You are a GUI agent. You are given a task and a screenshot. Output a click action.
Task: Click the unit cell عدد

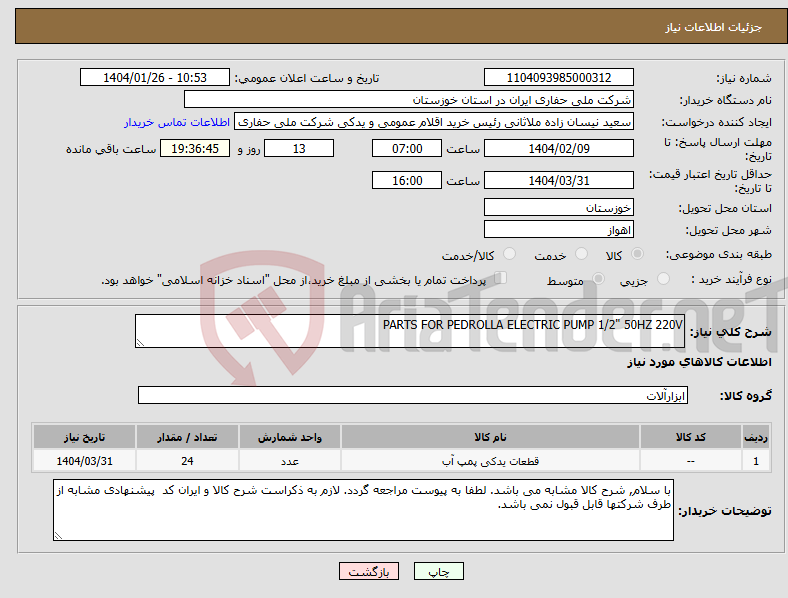290,461
